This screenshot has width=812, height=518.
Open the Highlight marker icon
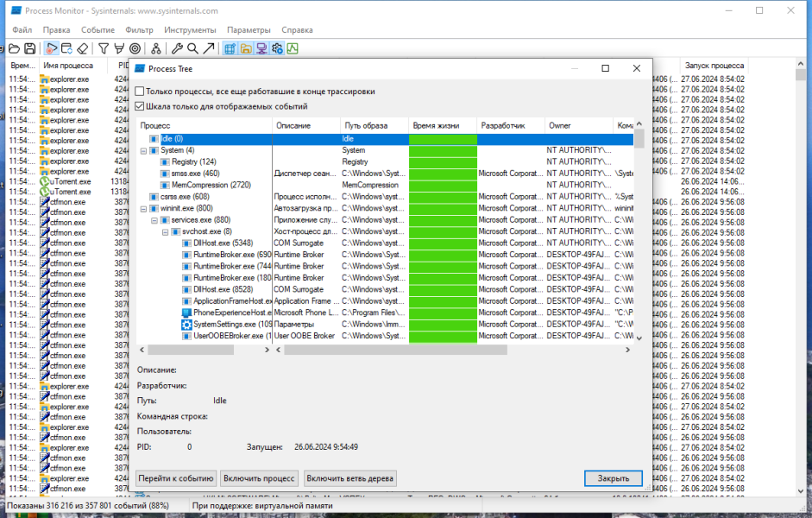coord(119,48)
